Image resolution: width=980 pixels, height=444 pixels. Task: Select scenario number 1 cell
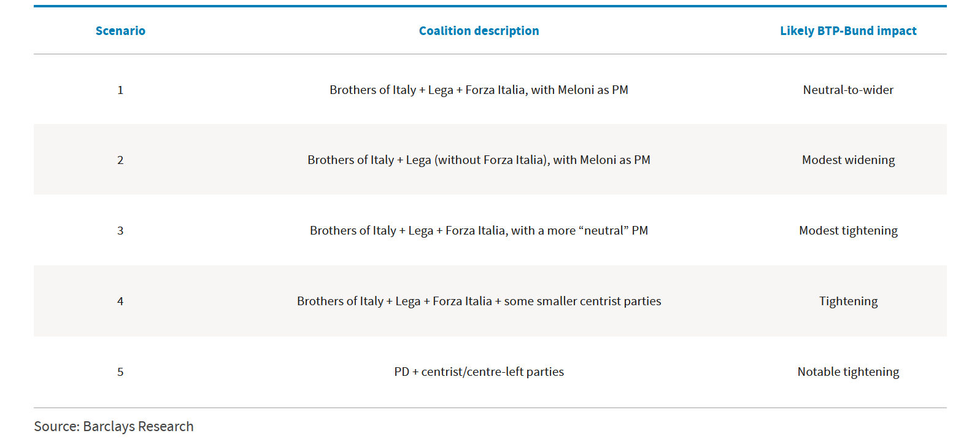click(120, 90)
